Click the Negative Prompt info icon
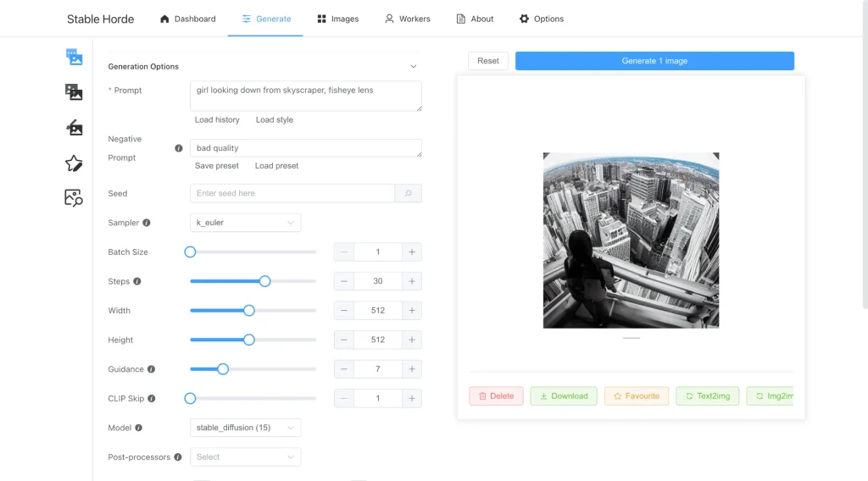 click(178, 148)
